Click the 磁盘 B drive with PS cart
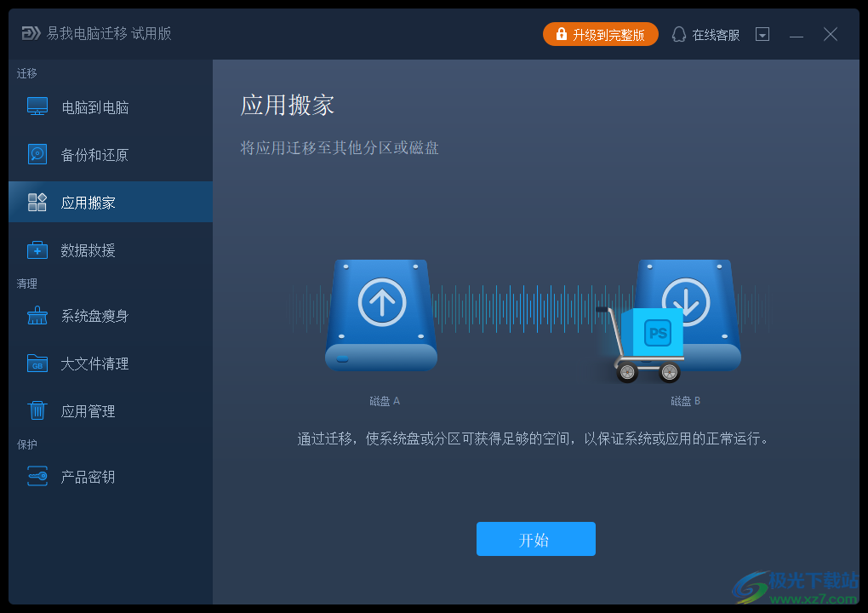The height and width of the screenshot is (613, 868). point(685,313)
